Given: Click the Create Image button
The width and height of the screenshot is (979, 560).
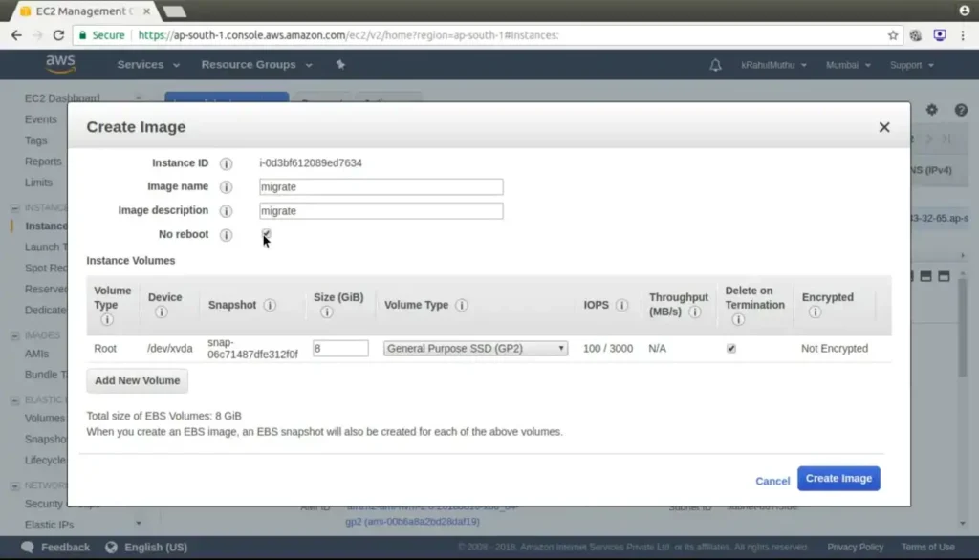Looking at the screenshot, I should coord(838,479).
